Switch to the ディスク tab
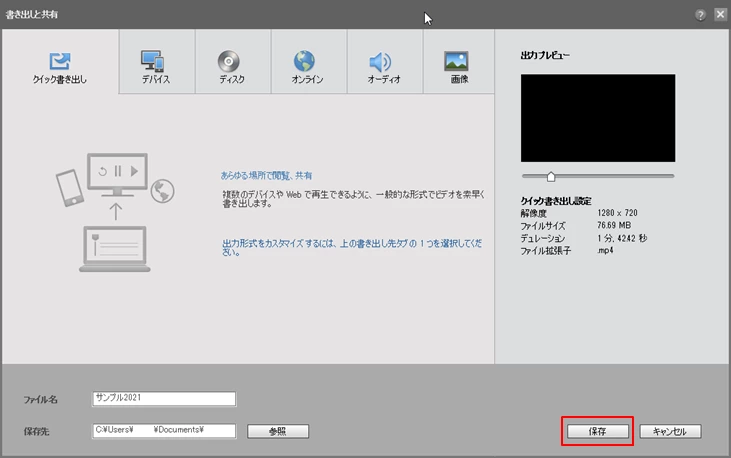This screenshot has width=731, height=458. click(233, 62)
